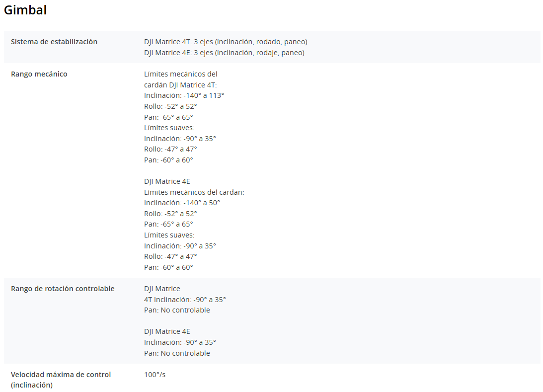Image resolution: width=543 pixels, height=392 pixels.
Task: Click the first 'Pan: -65° a 65°' line
Action: pos(168,117)
